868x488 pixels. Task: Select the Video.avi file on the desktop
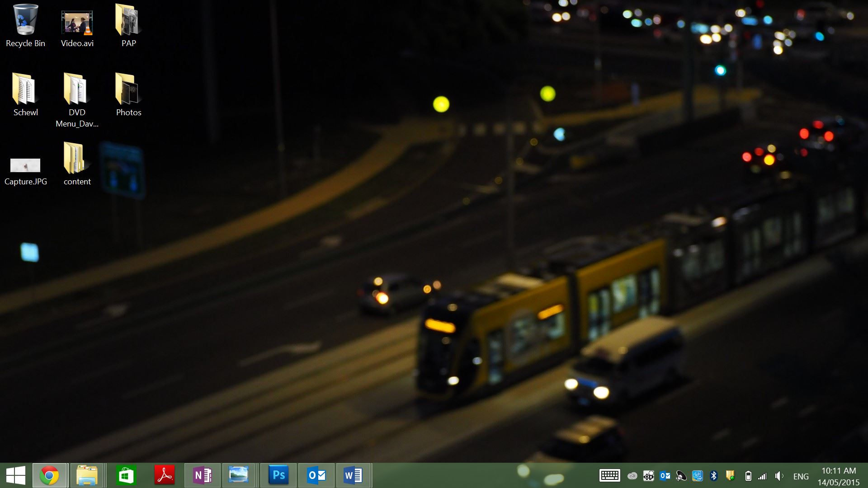click(x=77, y=26)
